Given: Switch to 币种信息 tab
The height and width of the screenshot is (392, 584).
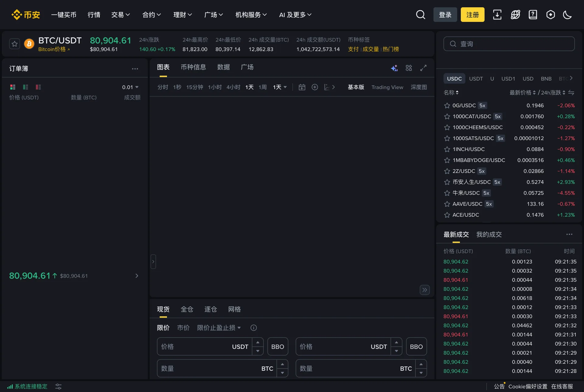Looking at the screenshot, I should tap(193, 67).
